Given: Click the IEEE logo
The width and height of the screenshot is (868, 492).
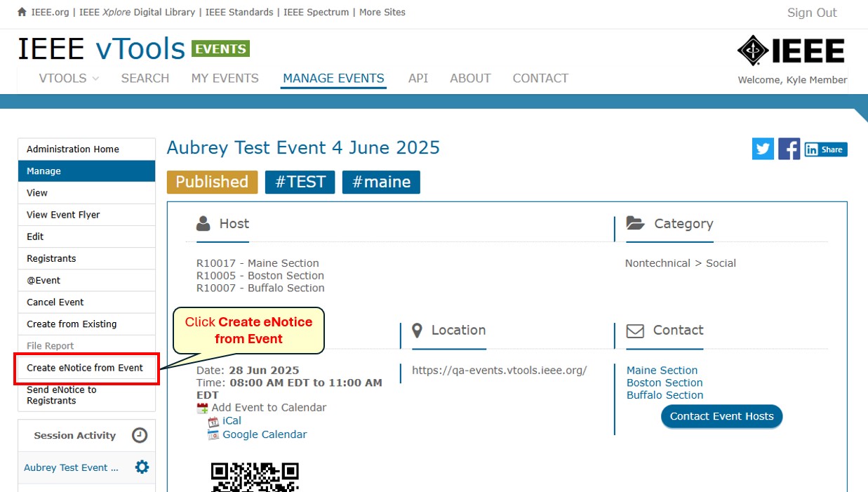Looking at the screenshot, I should (791, 51).
